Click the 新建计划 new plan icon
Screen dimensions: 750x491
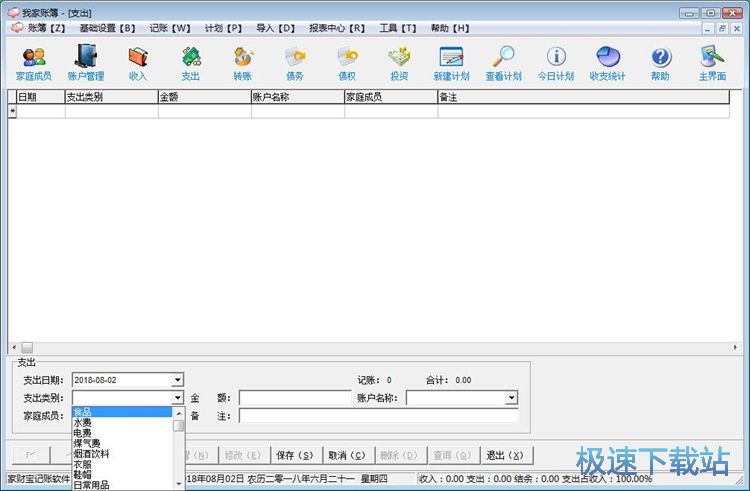point(451,63)
